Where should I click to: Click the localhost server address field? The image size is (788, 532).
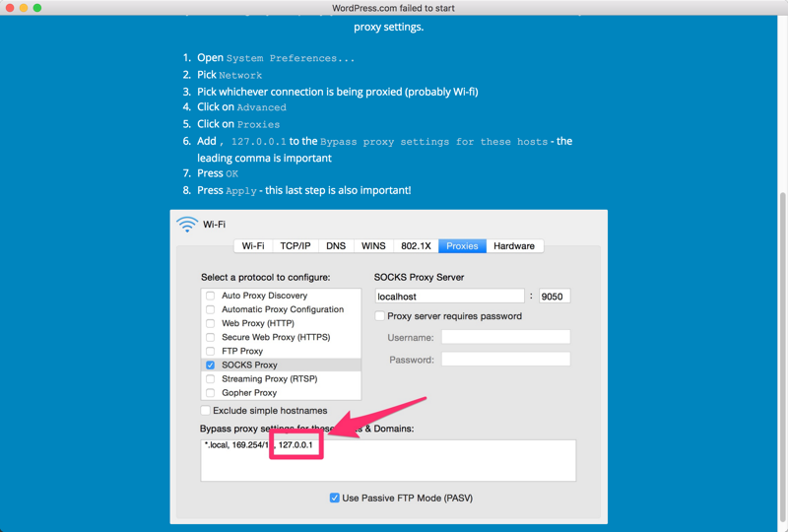pyautogui.click(x=450, y=297)
